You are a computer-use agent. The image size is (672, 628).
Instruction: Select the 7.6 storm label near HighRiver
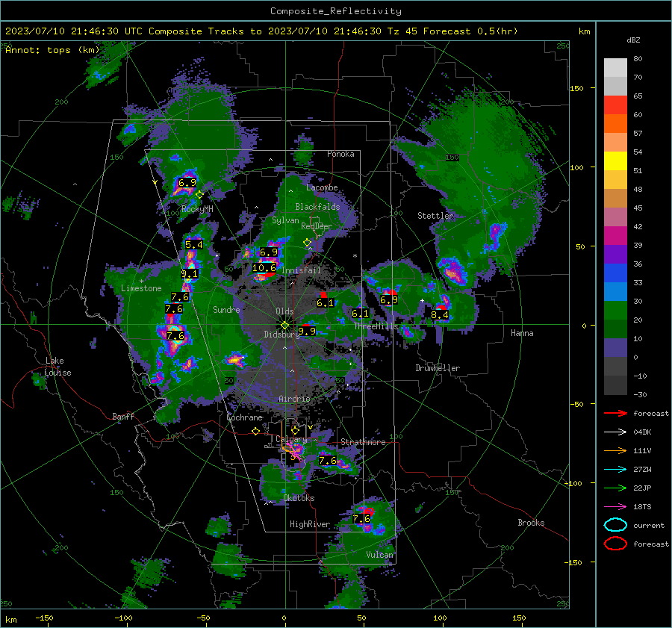coord(361,519)
